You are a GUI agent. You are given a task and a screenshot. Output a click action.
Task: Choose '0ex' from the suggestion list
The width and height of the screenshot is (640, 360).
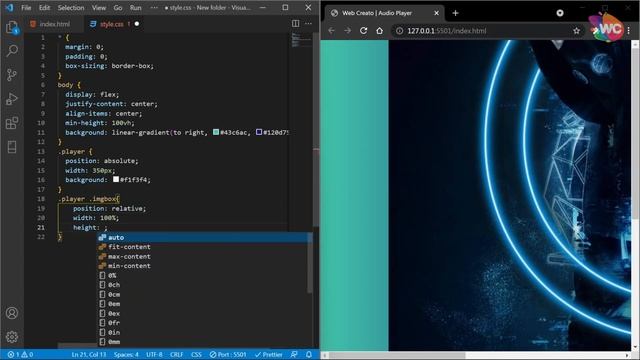tap(204, 313)
